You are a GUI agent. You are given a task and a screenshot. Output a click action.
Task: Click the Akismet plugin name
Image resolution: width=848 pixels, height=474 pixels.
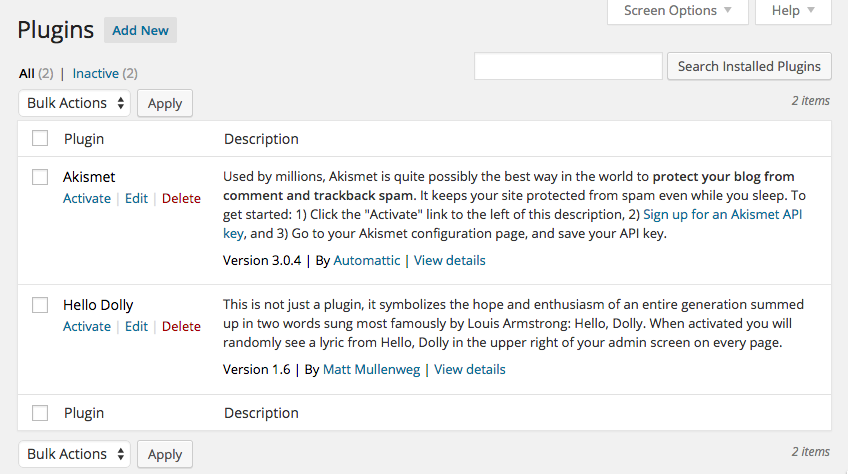click(x=89, y=177)
